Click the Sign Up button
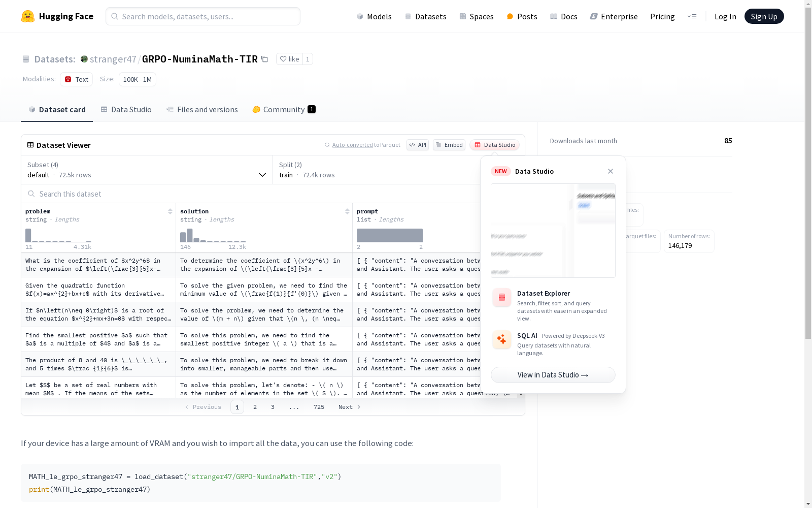The height and width of the screenshot is (508, 812). coord(764,16)
